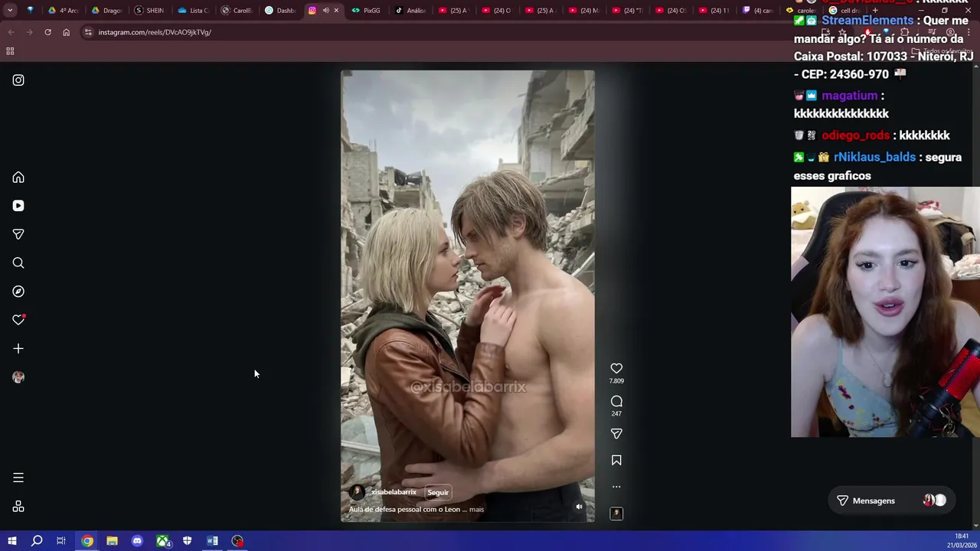
Task: Click the Instagram logo at top left
Action: point(18,80)
